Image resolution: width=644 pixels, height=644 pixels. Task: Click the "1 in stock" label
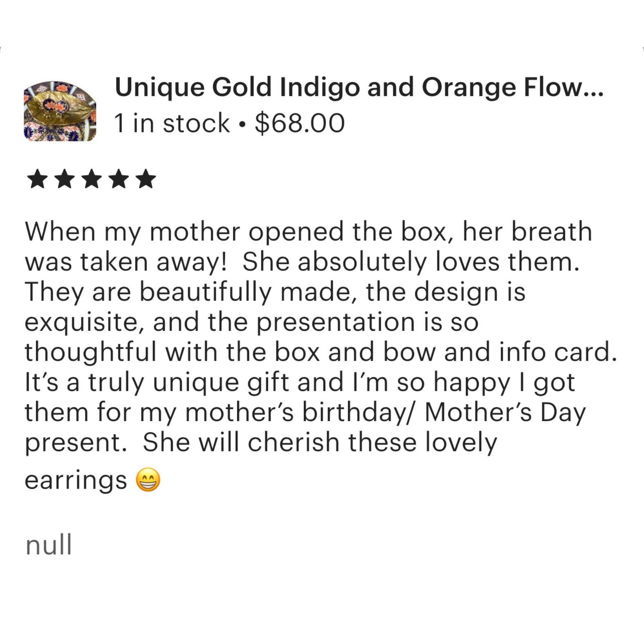pyautogui.click(x=172, y=123)
